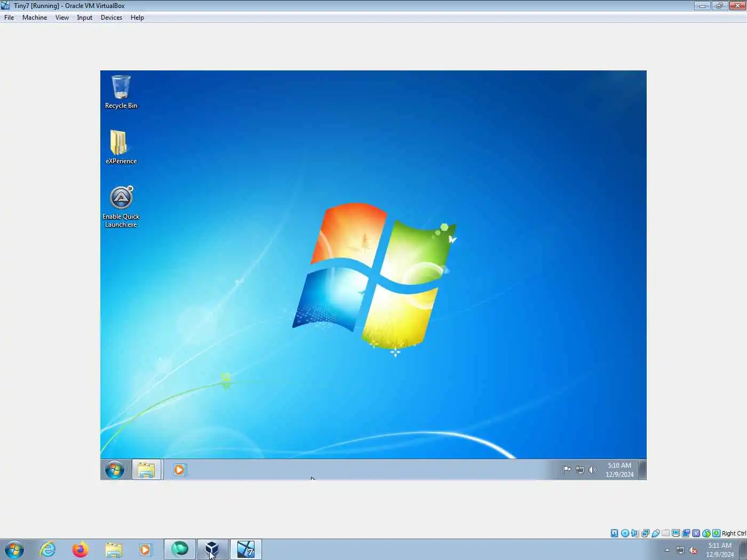Open the File menu in VirtualBox
Screen dimensions: 747x560
pos(9,18)
